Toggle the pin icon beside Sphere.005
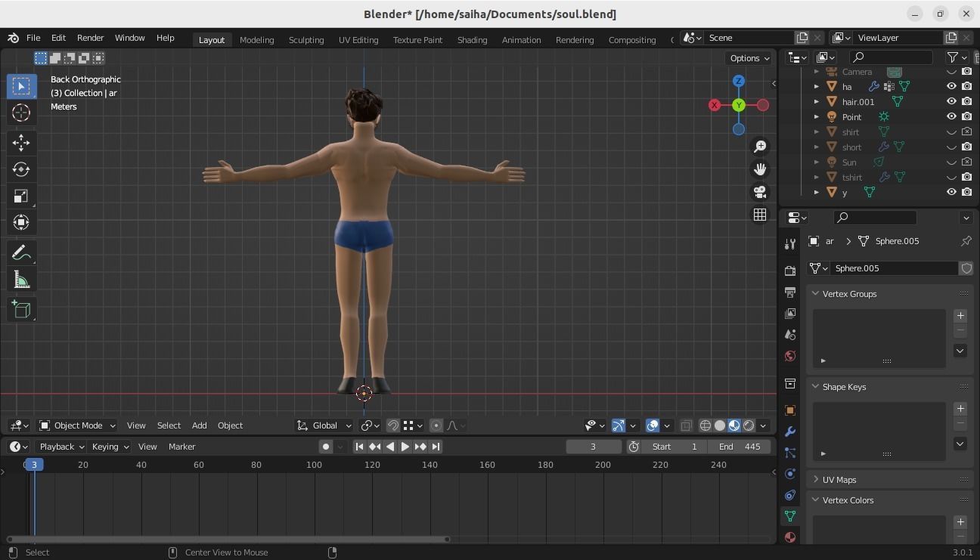 [x=966, y=241]
